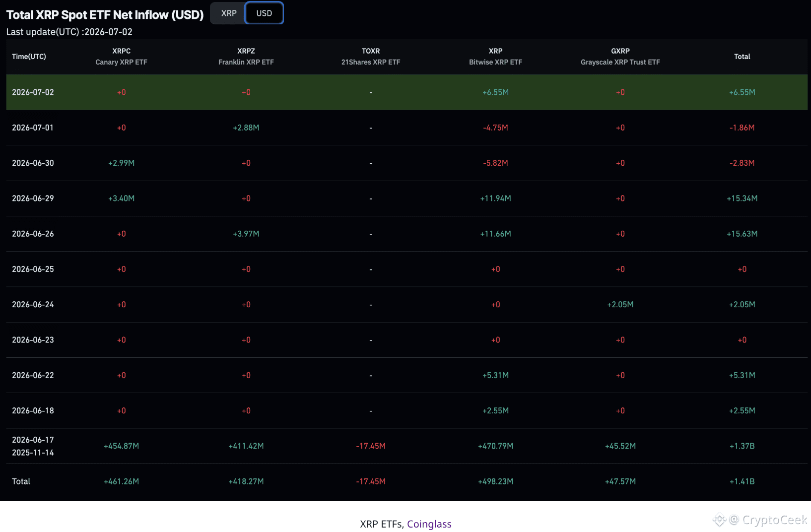Click Bitwise +498.23M grand total
Image resolution: width=811 pixels, height=532 pixels.
[495, 481]
